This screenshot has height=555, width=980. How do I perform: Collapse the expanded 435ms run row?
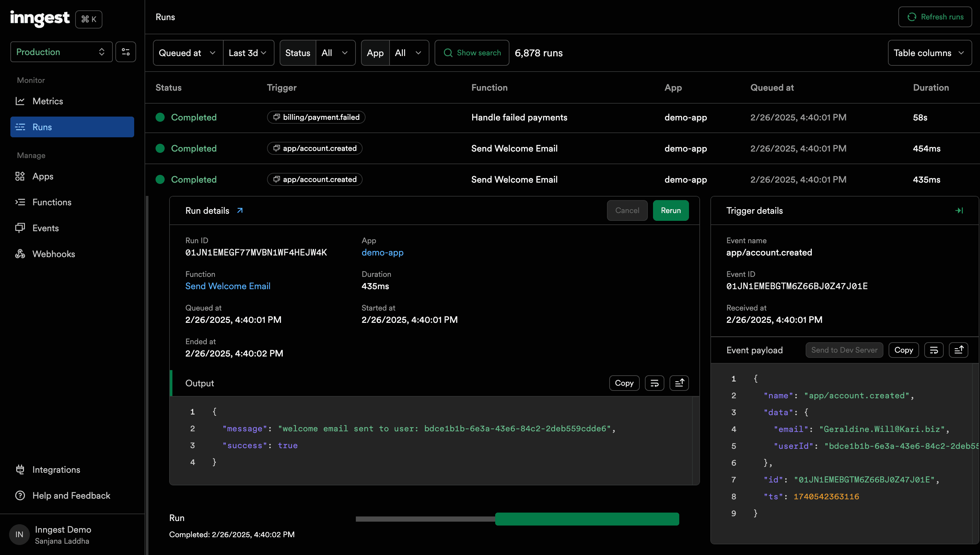point(562,179)
